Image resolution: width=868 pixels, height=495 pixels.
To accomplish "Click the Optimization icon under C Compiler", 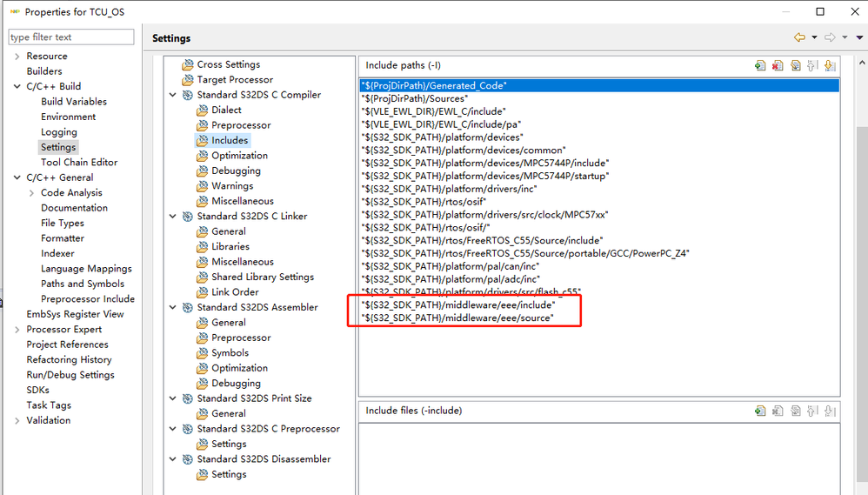I will pos(203,156).
